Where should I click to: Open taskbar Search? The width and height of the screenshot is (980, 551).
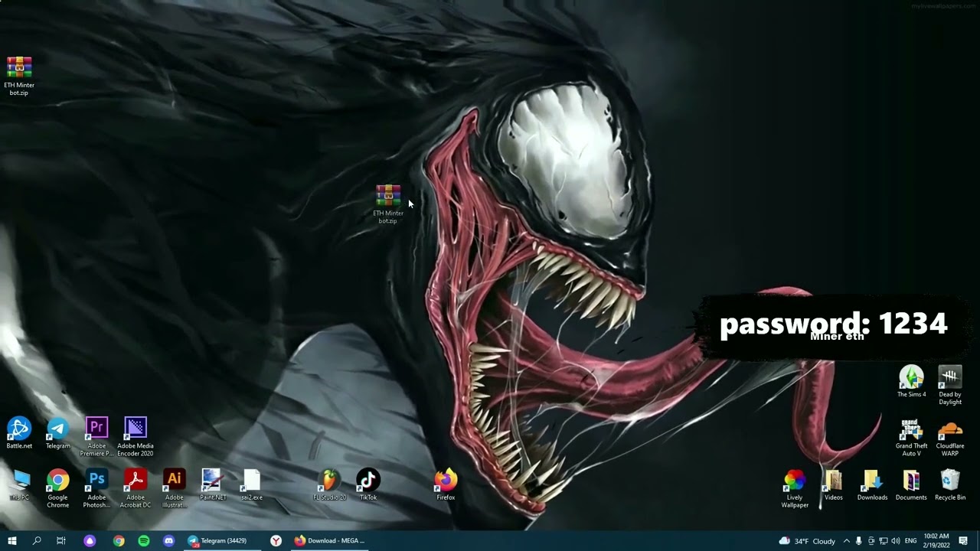click(x=37, y=540)
